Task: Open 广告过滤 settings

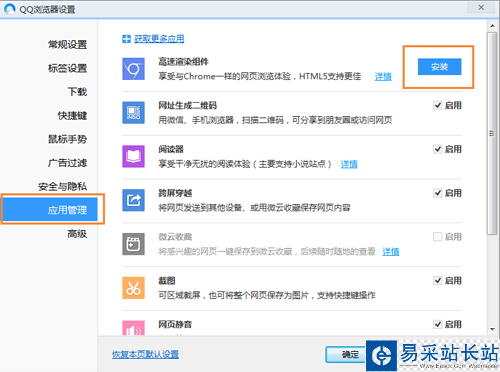Action: [67, 163]
